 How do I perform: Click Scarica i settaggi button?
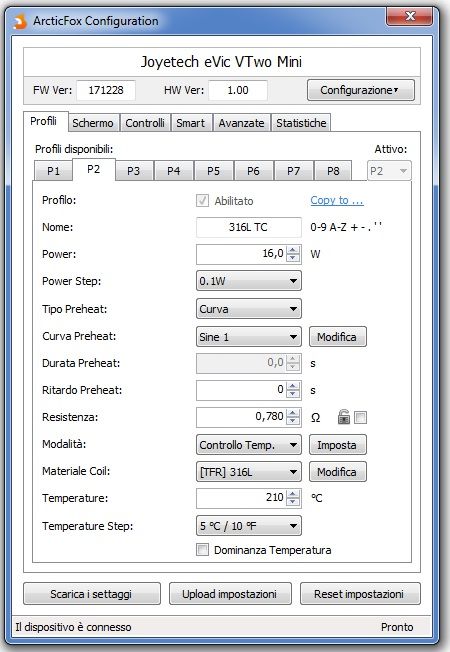pos(91,594)
